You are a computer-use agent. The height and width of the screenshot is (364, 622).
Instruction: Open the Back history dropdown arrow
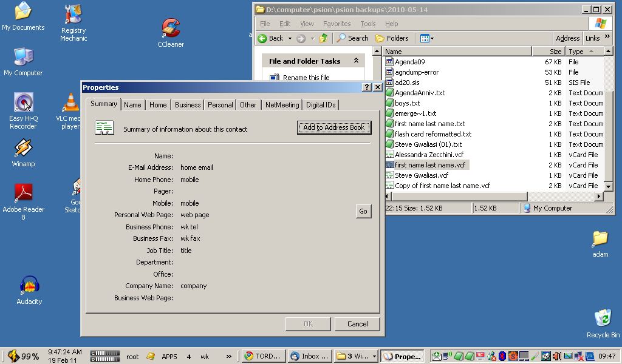(290, 38)
